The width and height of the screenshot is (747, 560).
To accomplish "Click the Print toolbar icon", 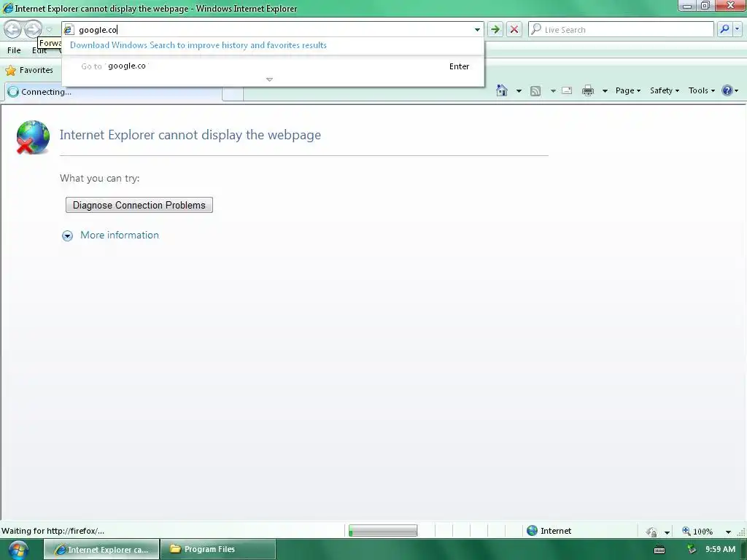I will click(x=588, y=90).
